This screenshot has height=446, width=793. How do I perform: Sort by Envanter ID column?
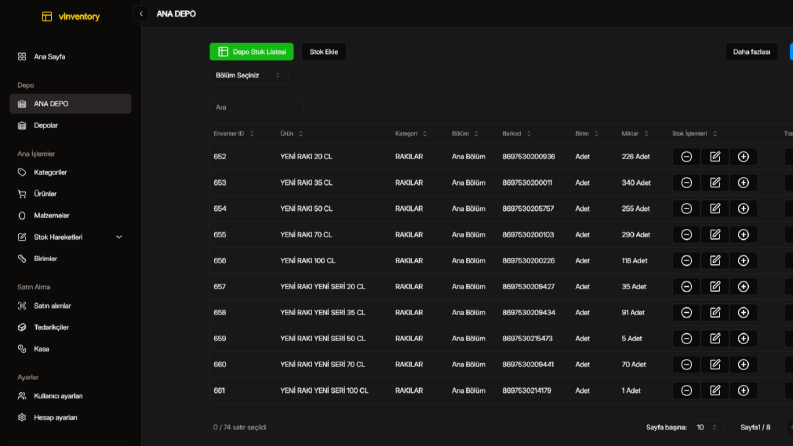click(x=234, y=133)
